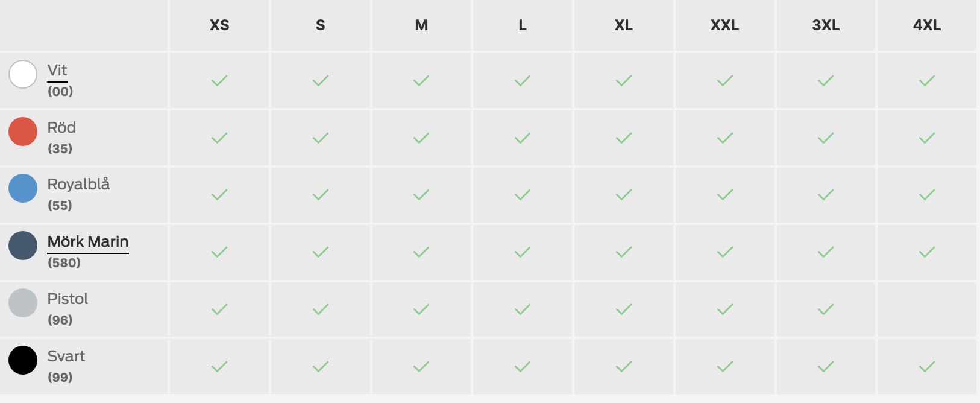Viewport: 980px width, 403px height.
Task: Pick the Mörk Marin navy swatch
Action: click(23, 246)
